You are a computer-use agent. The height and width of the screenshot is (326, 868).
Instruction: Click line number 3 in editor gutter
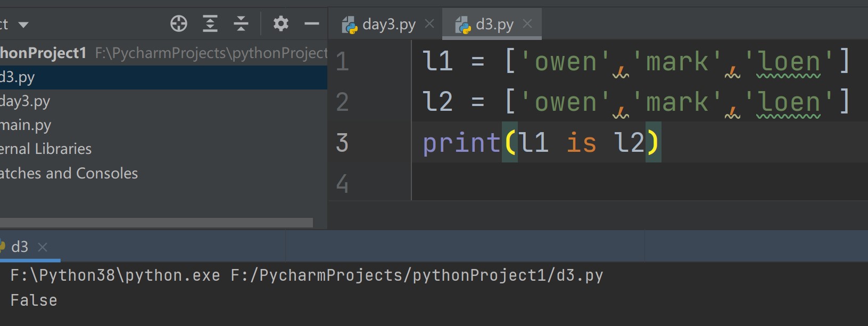[342, 143]
